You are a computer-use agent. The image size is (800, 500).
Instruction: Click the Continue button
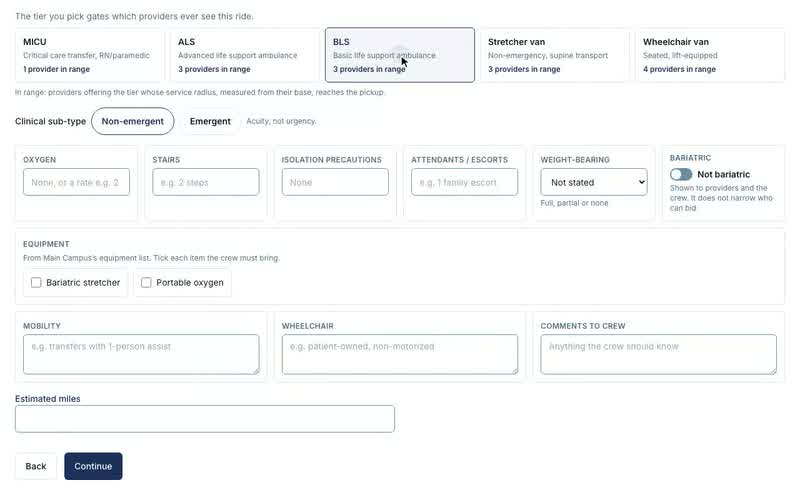[93, 466]
